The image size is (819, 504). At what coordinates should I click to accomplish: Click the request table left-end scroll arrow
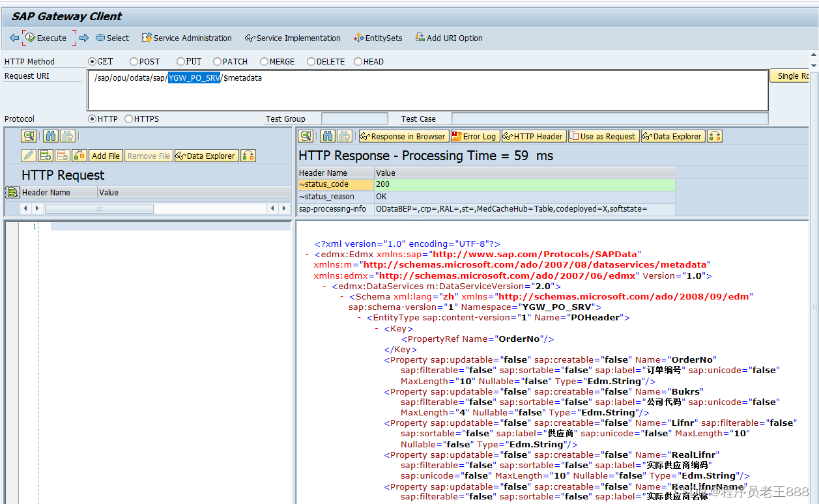tap(25, 208)
